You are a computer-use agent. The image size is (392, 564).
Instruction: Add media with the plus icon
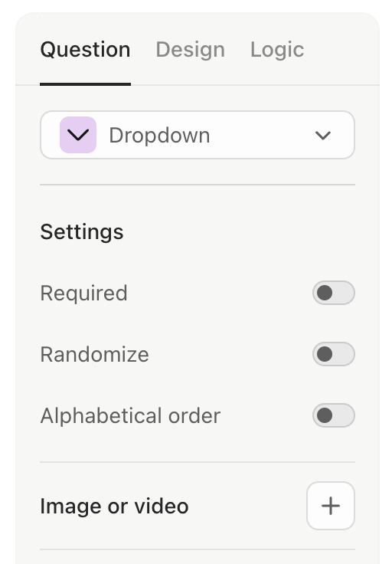331,506
